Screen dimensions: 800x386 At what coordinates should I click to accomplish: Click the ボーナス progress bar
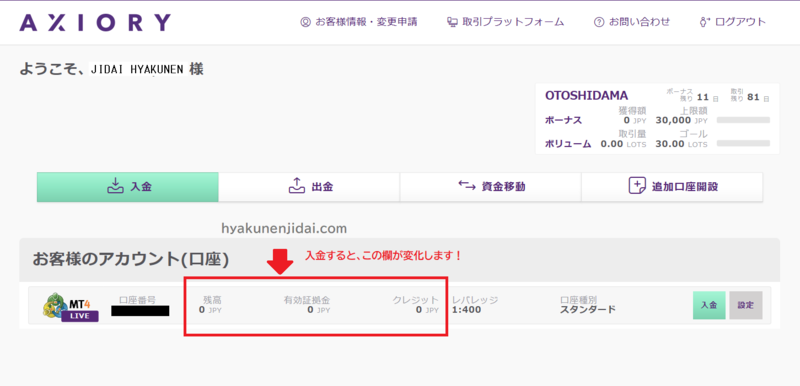coord(743,120)
